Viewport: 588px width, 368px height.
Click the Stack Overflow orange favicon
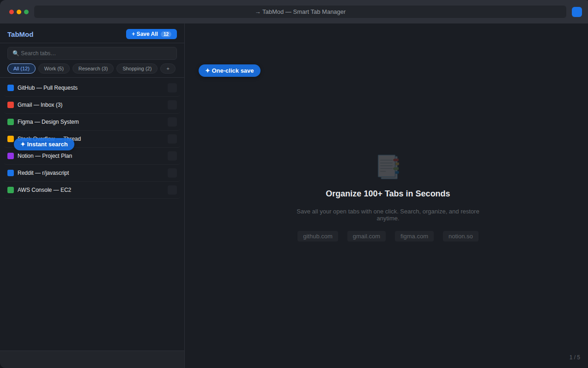coord(11,139)
